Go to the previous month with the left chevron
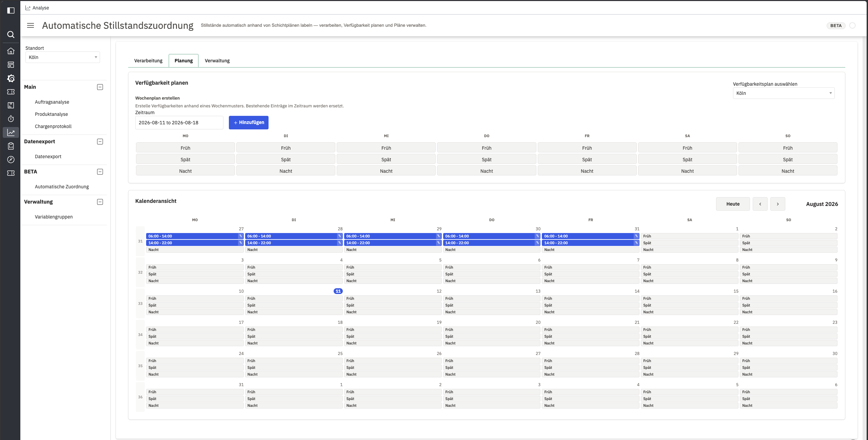Viewport: 868px width, 440px height. (x=760, y=204)
